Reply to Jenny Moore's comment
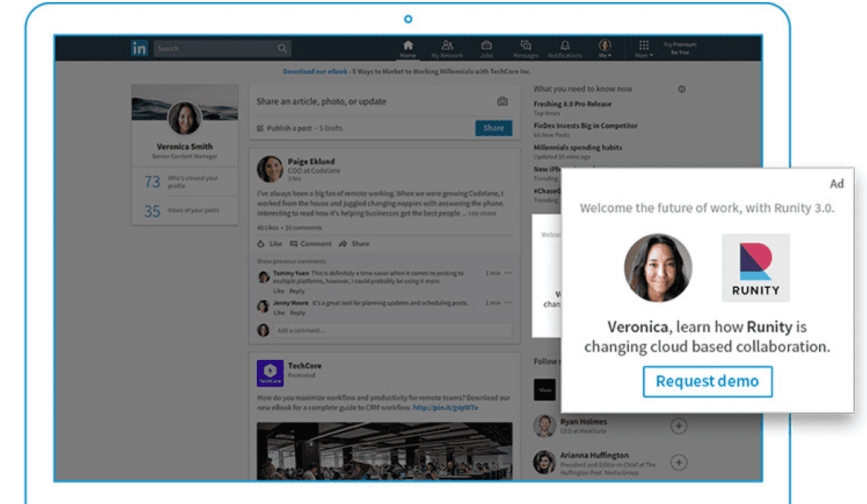This screenshot has width=867, height=504. [x=297, y=313]
